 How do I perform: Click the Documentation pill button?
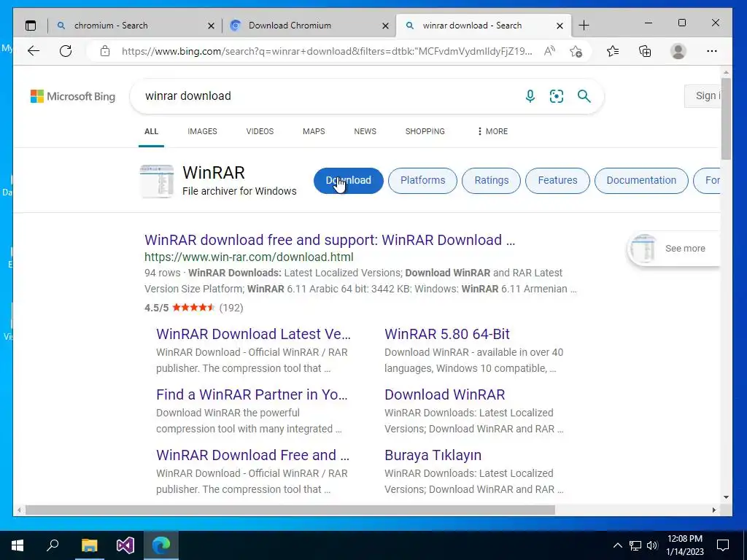coord(641,181)
